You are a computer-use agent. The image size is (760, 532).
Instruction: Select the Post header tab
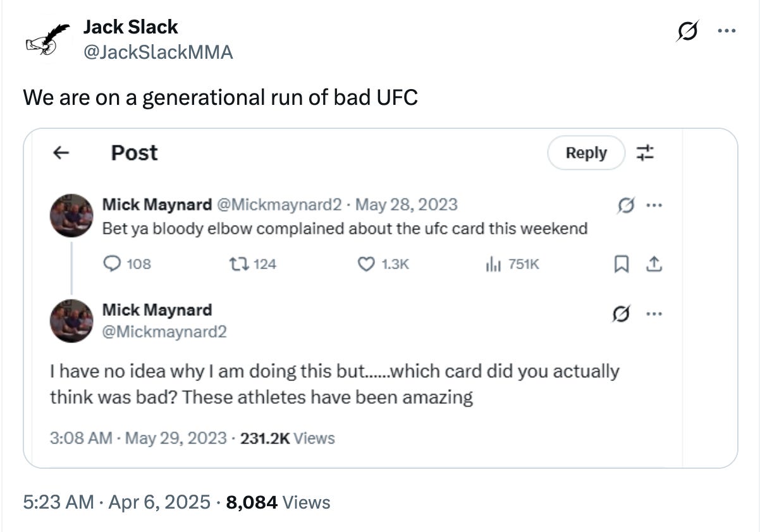click(x=133, y=152)
